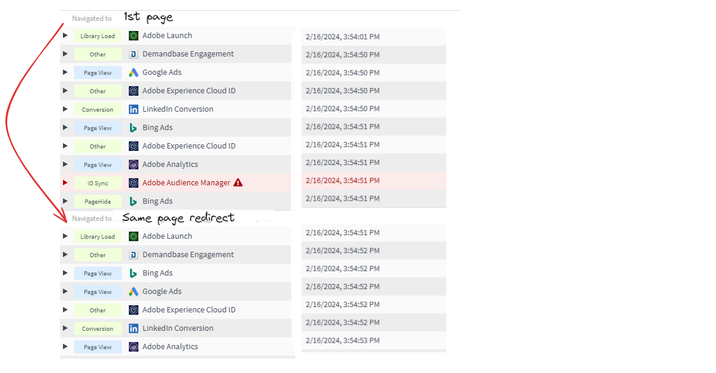Click the 2/16/2024, 3:54:53 PM timestamp
The image size is (716, 373).
coord(342,340)
